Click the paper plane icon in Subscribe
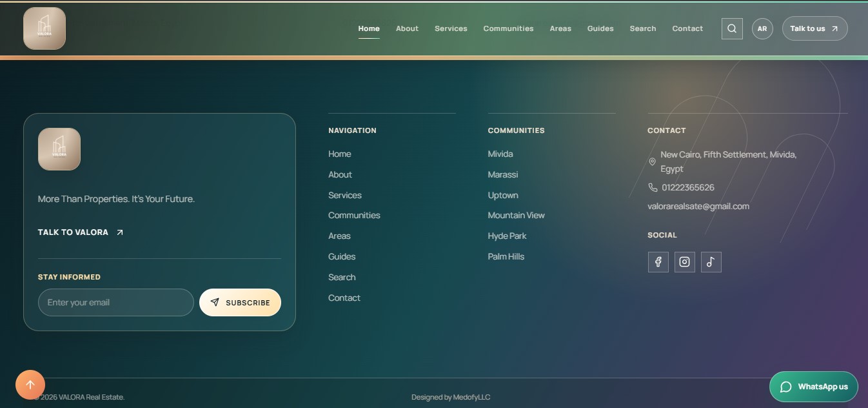Image resolution: width=868 pixels, height=408 pixels. 215,302
